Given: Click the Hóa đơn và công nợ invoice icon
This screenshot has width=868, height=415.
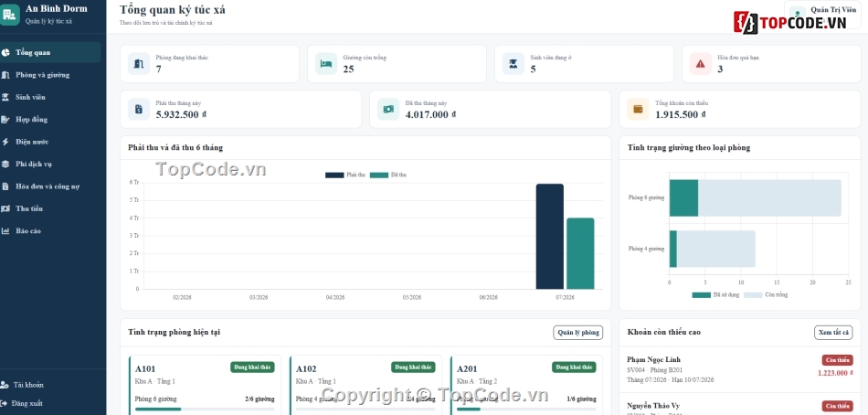Looking at the screenshot, I should click(5, 186).
